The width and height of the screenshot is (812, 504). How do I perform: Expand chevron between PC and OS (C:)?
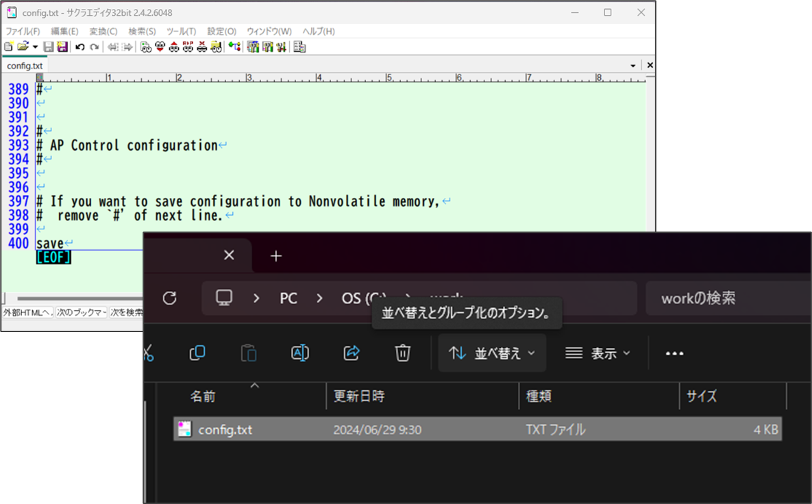pos(319,298)
